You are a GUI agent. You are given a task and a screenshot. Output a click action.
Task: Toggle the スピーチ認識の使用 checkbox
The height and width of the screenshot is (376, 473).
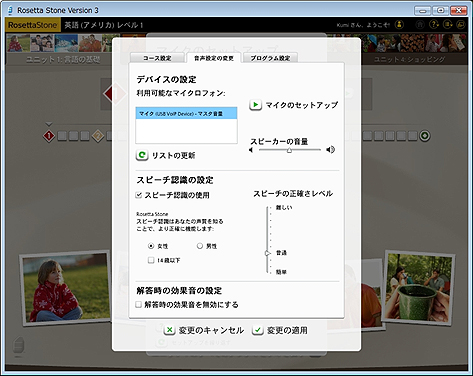tap(139, 195)
